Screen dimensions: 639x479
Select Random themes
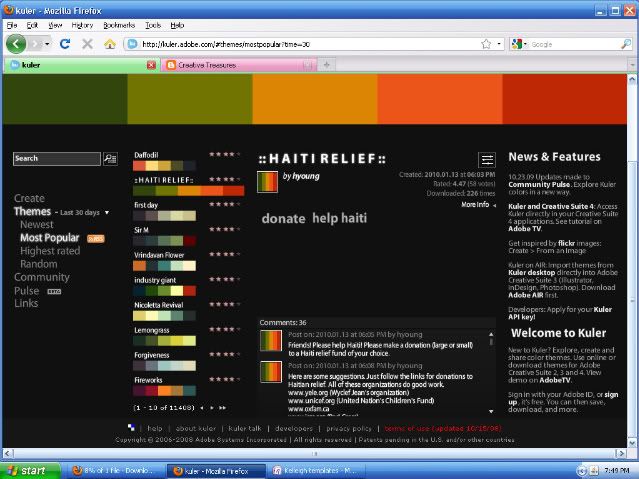pyautogui.click(x=39, y=264)
